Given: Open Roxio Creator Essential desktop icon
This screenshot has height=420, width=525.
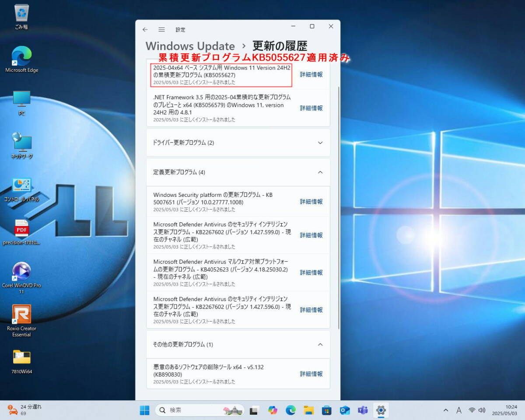Looking at the screenshot, I should [x=21, y=315].
